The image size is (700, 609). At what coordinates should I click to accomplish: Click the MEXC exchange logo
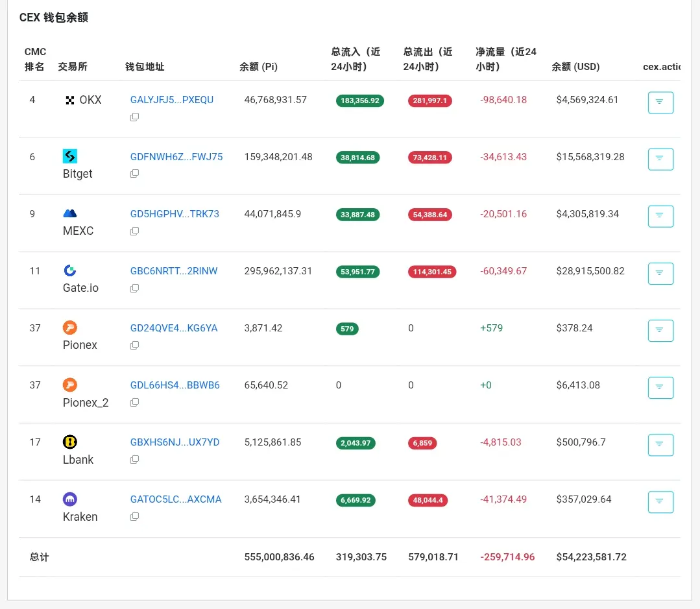tap(70, 213)
